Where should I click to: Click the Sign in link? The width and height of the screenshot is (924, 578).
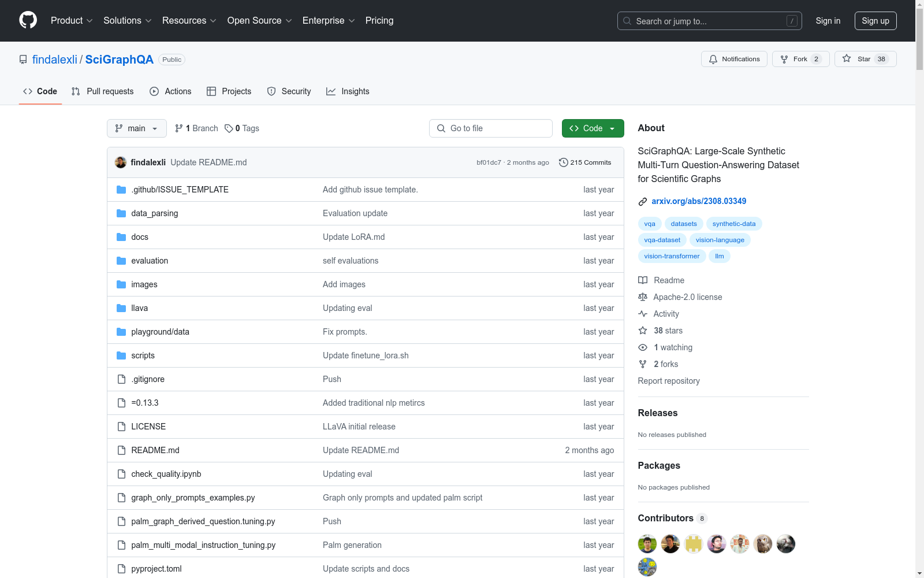pyautogui.click(x=828, y=21)
